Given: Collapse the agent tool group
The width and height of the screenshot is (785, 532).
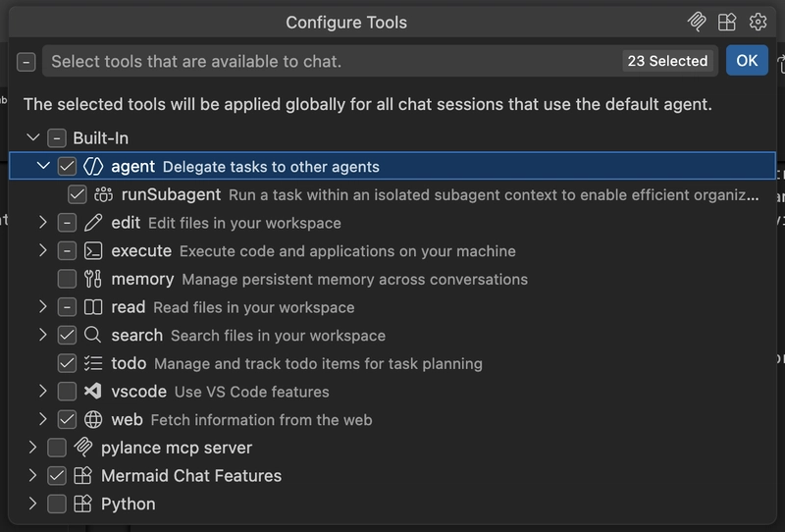Looking at the screenshot, I should [x=43, y=167].
